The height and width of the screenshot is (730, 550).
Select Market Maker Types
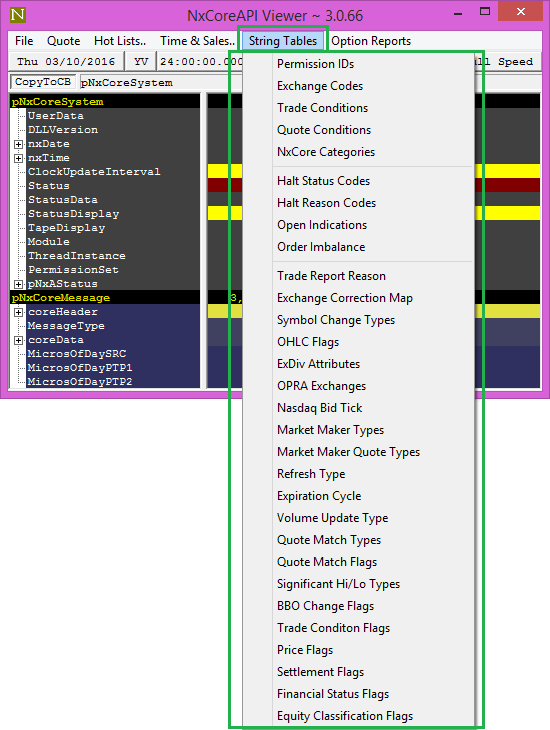click(330, 430)
